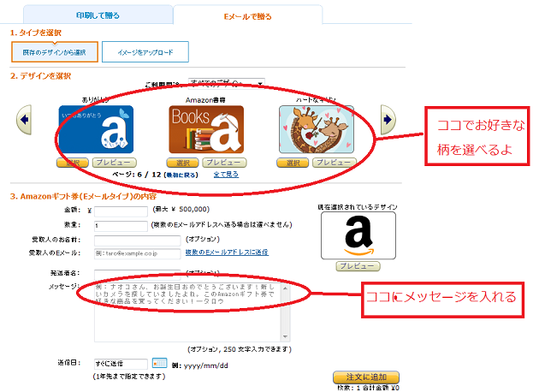The image size is (533, 392).
Task: Click 選択 button under Books design
Action: (182, 163)
